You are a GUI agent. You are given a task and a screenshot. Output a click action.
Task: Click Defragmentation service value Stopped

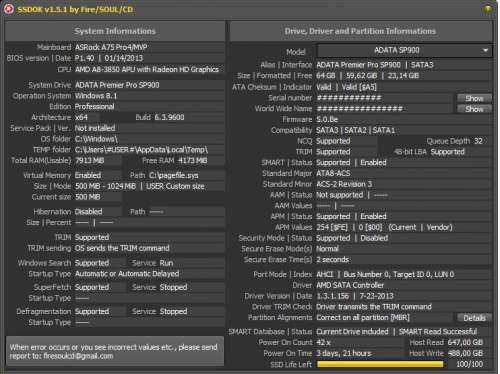pyautogui.click(x=173, y=312)
